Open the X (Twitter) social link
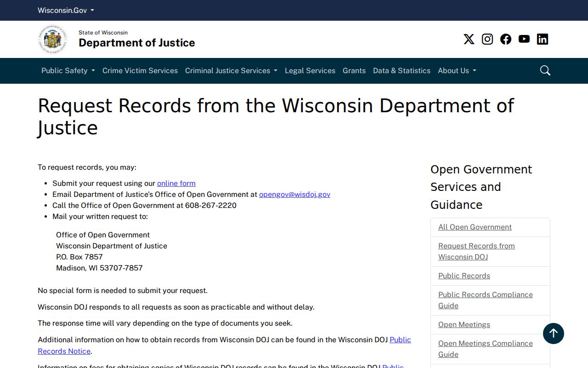588x368 pixels. [469, 39]
